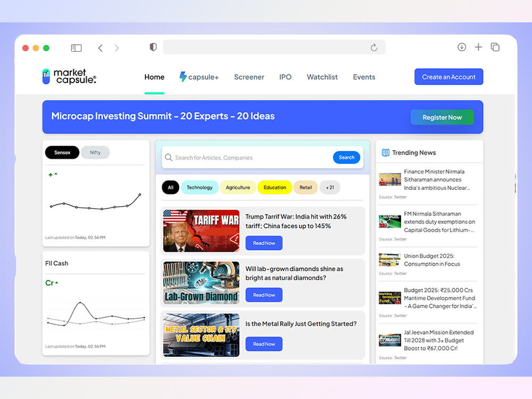The image size is (532, 399).
Task: Open the privacy shield icon
Action: pos(153,47)
